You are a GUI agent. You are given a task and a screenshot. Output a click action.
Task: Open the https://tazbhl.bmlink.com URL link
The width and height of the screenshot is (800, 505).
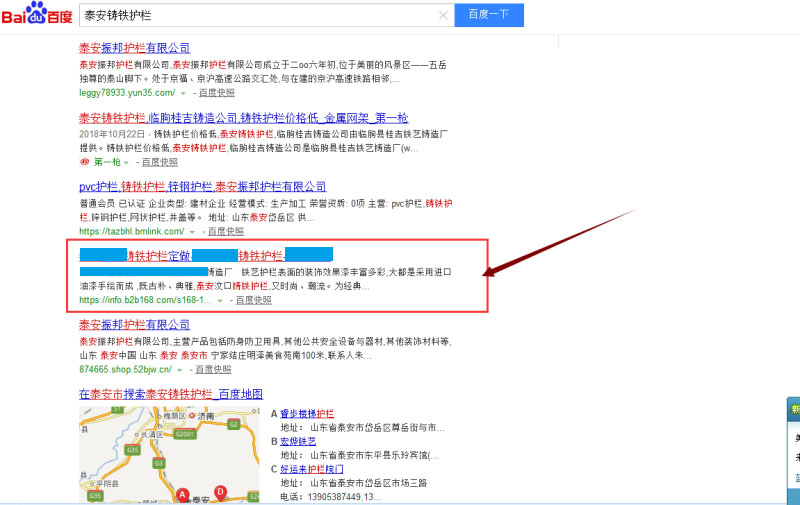(132, 232)
